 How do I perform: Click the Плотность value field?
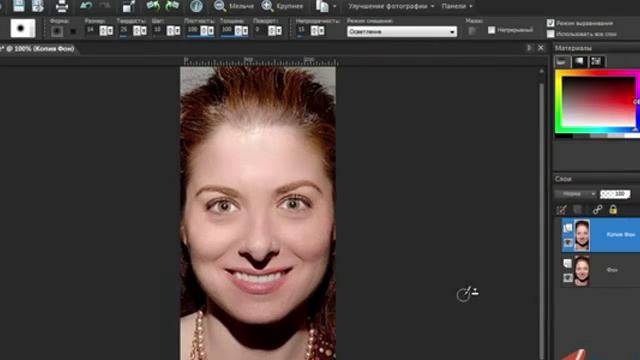click(193, 30)
